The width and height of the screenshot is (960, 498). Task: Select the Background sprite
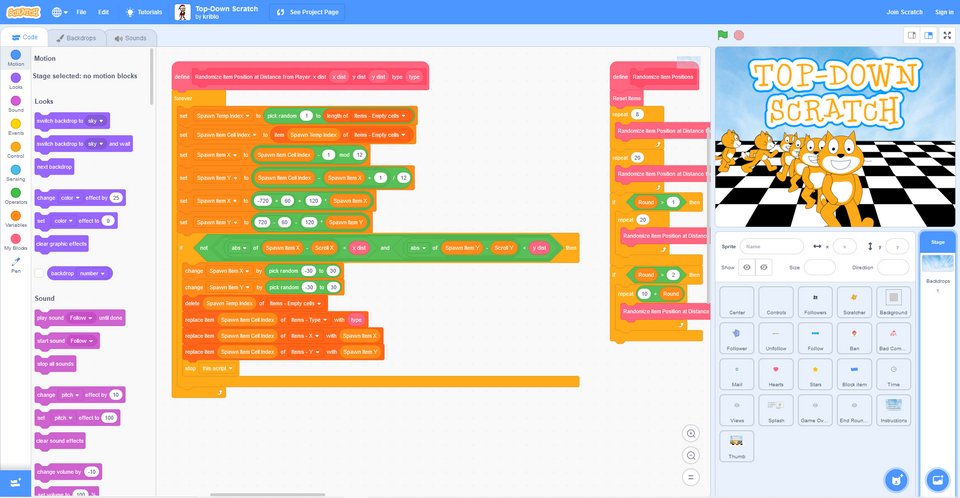tap(893, 301)
